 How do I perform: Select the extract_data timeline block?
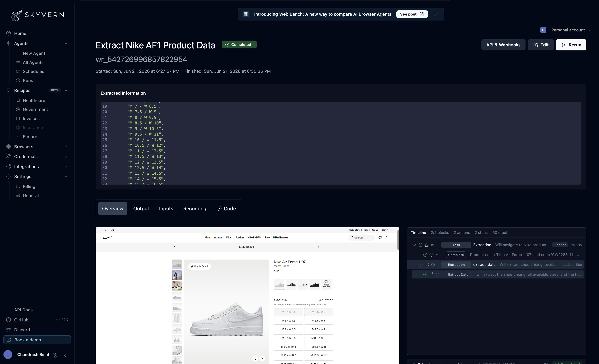(496, 265)
